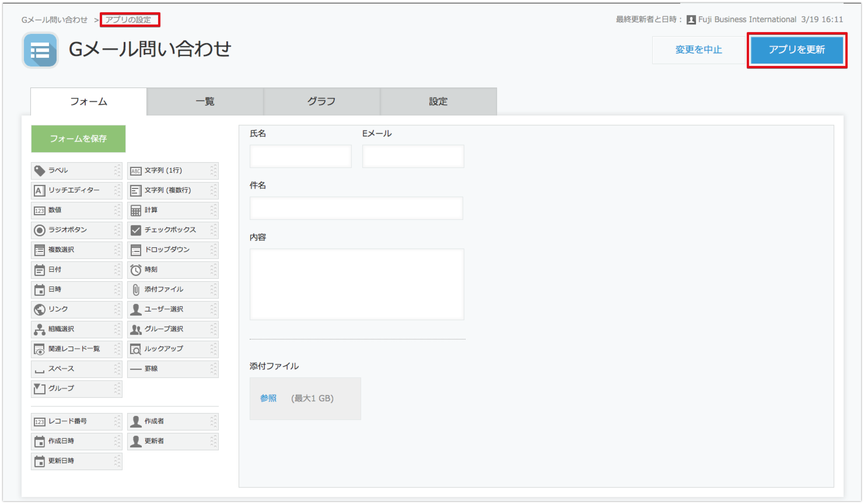This screenshot has height=504, width=864.
Task: Click the blue アプリを更新 button
Action: 796,50
